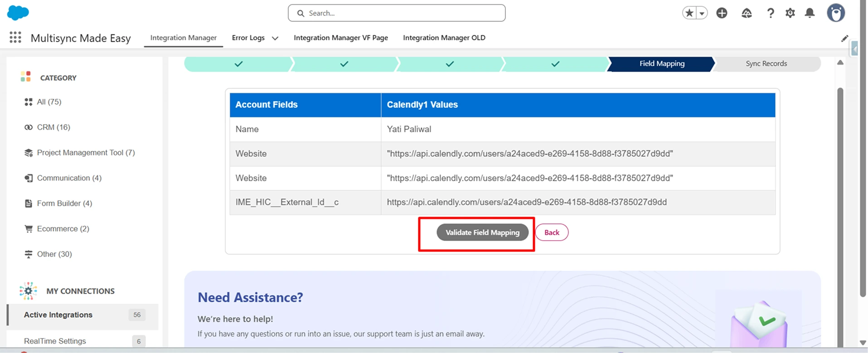Click the IME_HIC__External_Id__c field cell
This screenshot has width=868, height=353.
coord(305,202)
